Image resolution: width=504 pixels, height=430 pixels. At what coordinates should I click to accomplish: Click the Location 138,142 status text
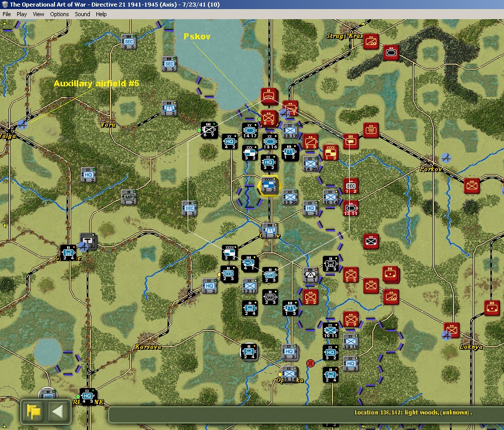[413, 412]
